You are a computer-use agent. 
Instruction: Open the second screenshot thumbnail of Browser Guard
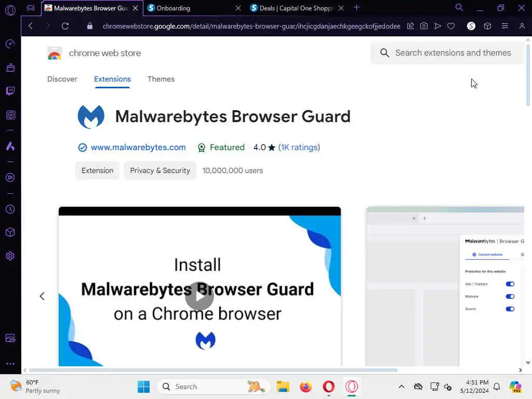coord(445,286)
